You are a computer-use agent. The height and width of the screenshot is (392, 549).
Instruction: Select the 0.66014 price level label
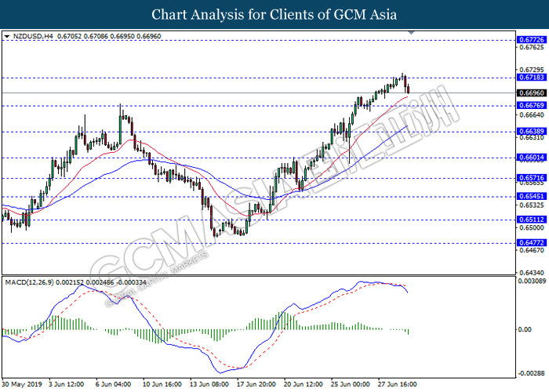531,158
